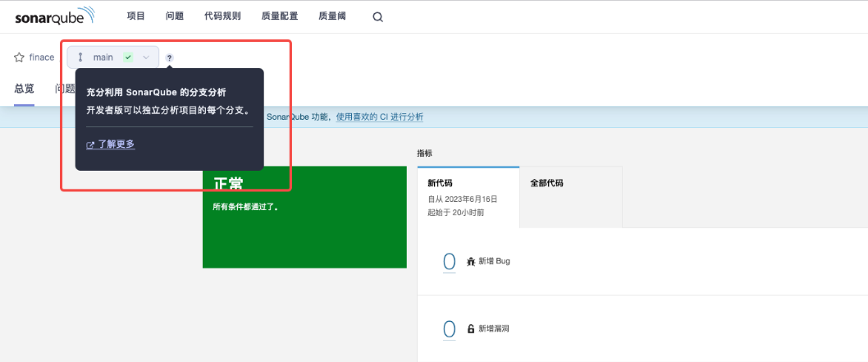Click the SonarQube logo
Viewport: 868px width, 362px height.
tap(54, 16)
